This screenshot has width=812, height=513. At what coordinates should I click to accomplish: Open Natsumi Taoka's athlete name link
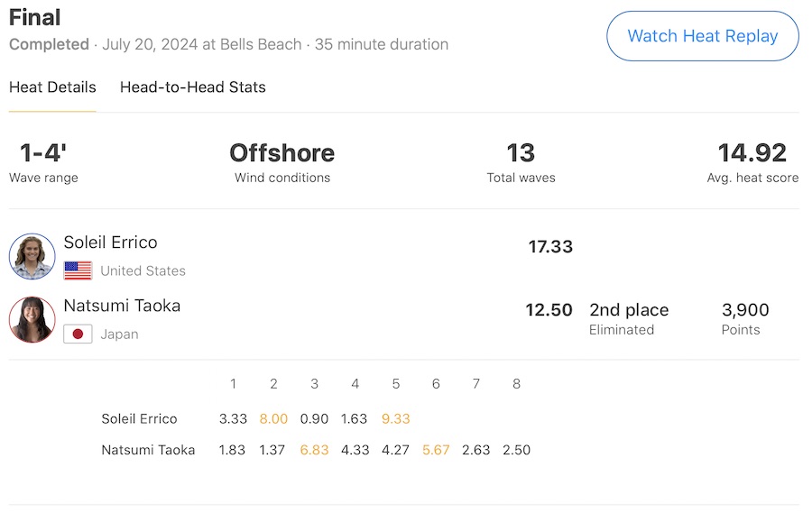pyautogui.click(x=122, y=306)
